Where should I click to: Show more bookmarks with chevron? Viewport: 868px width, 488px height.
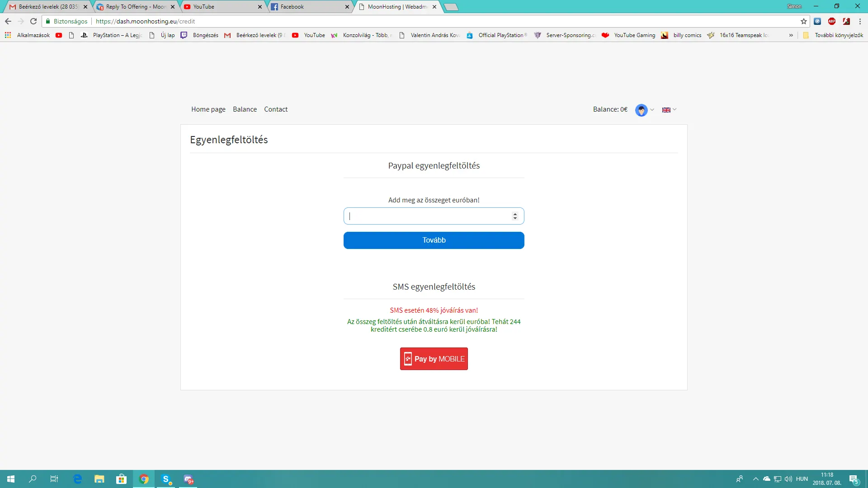tap(791, 35)
